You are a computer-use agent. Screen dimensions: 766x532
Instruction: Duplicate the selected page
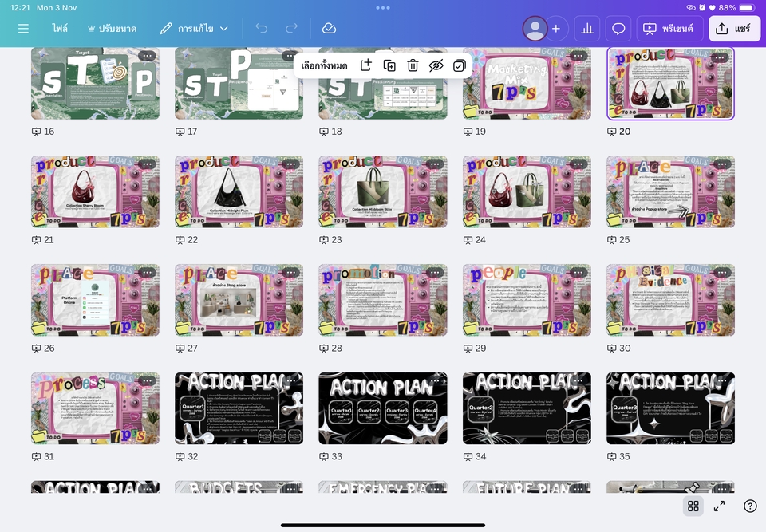(x=389, y=65)
